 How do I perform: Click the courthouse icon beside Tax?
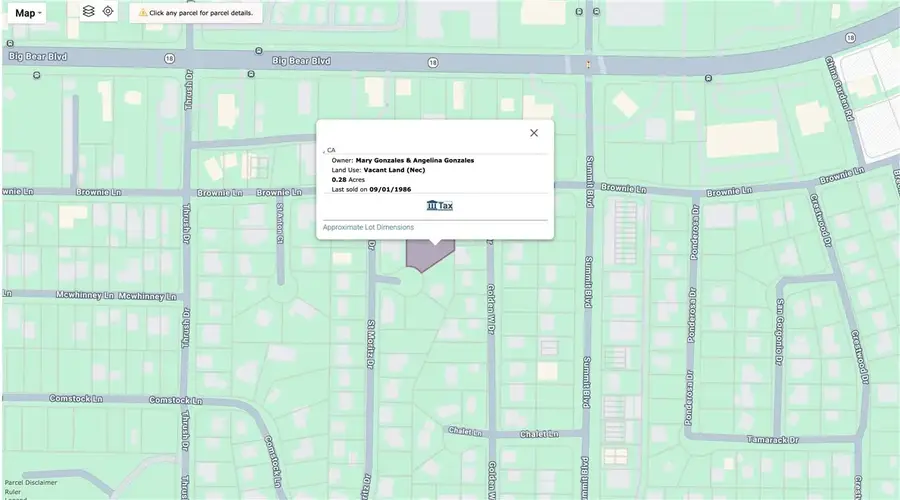pyautogui.click(x=432, y=205)
